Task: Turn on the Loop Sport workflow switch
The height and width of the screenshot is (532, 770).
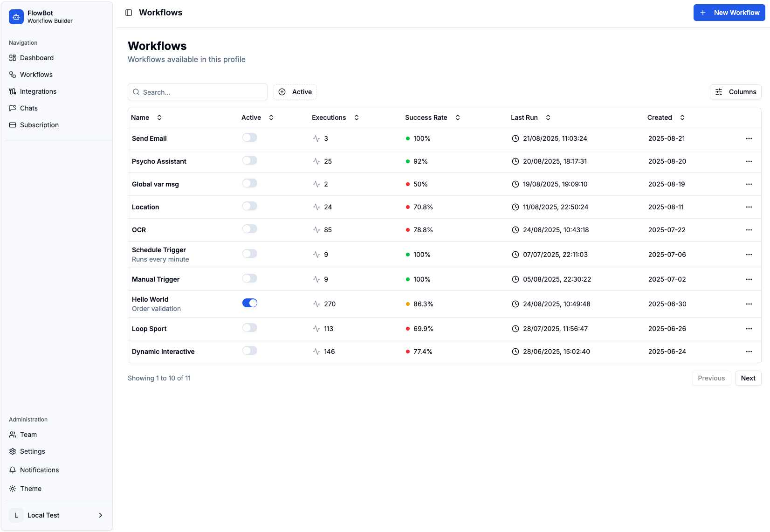Action: click(x=250, y=328)
